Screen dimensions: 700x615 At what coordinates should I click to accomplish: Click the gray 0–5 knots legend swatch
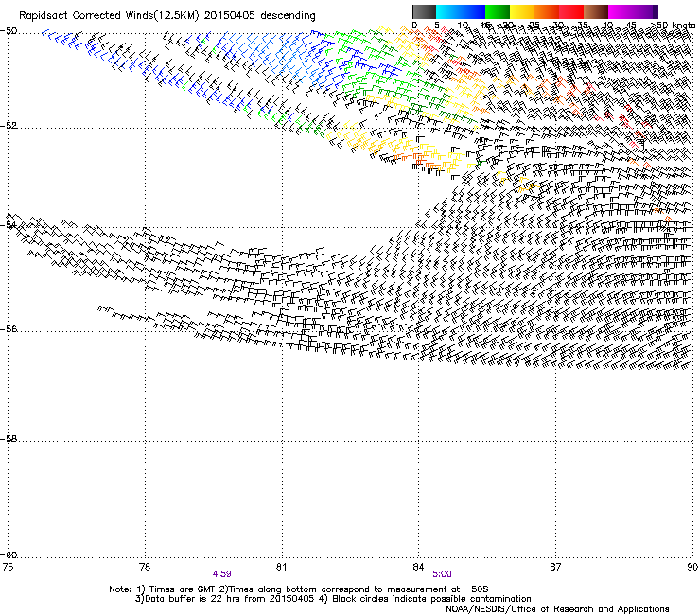424,11
